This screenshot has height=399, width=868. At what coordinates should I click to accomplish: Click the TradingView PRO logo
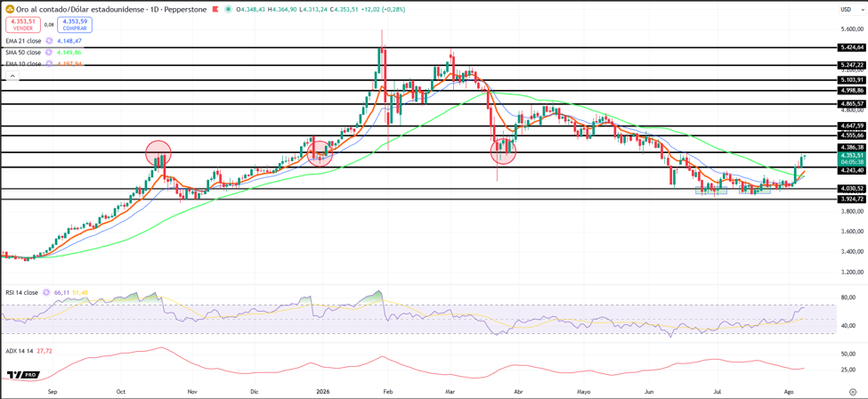24,375
